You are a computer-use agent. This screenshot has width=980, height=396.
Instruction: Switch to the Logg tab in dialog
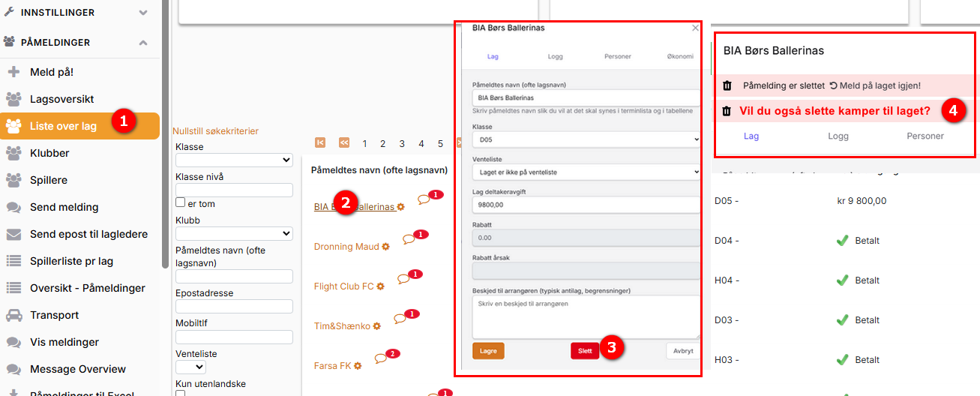[555, 56]
